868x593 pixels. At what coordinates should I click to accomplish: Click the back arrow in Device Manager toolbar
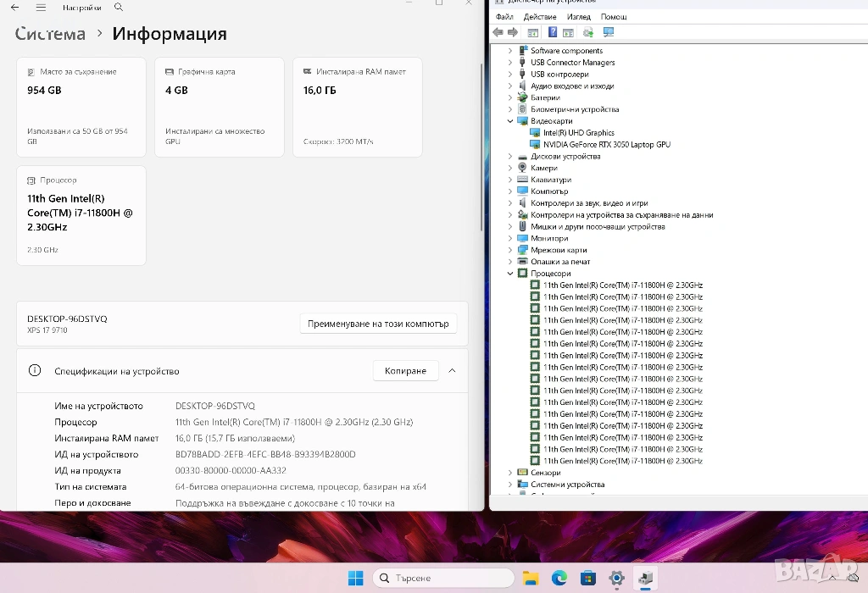498,32
